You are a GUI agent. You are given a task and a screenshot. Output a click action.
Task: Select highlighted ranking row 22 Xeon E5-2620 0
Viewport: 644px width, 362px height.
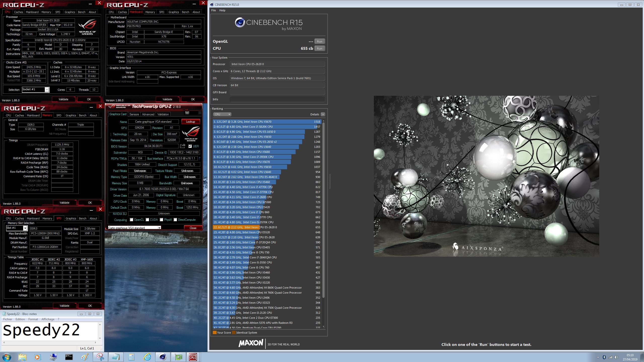pyautogui.click(x=267, y=227)
